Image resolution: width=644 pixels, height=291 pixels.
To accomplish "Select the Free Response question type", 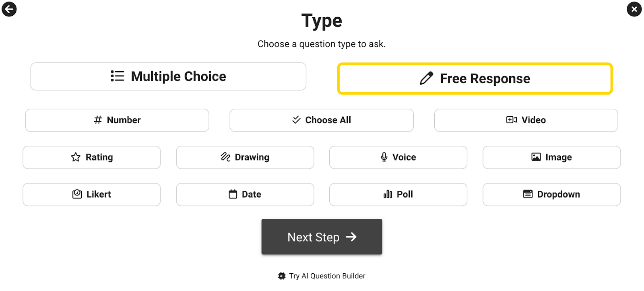I will click(x=475, y=78).
